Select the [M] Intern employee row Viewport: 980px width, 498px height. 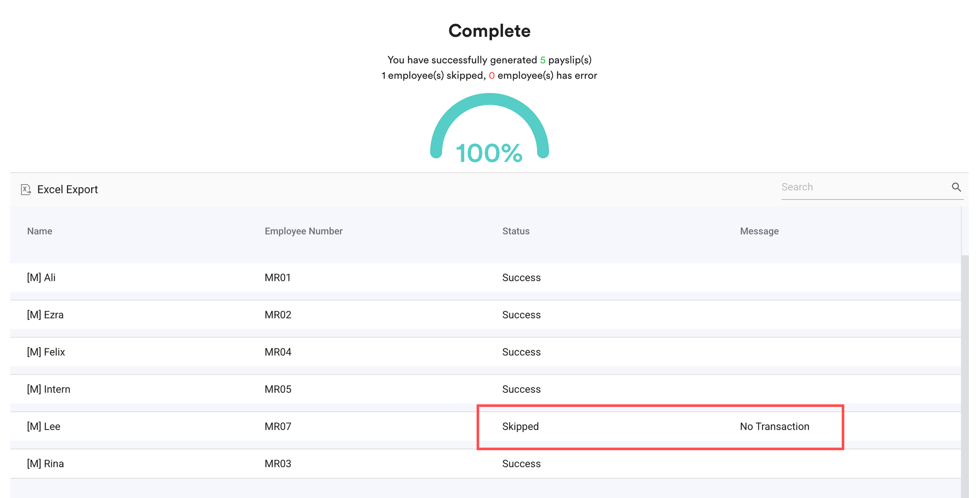click(x=49, y=389)
